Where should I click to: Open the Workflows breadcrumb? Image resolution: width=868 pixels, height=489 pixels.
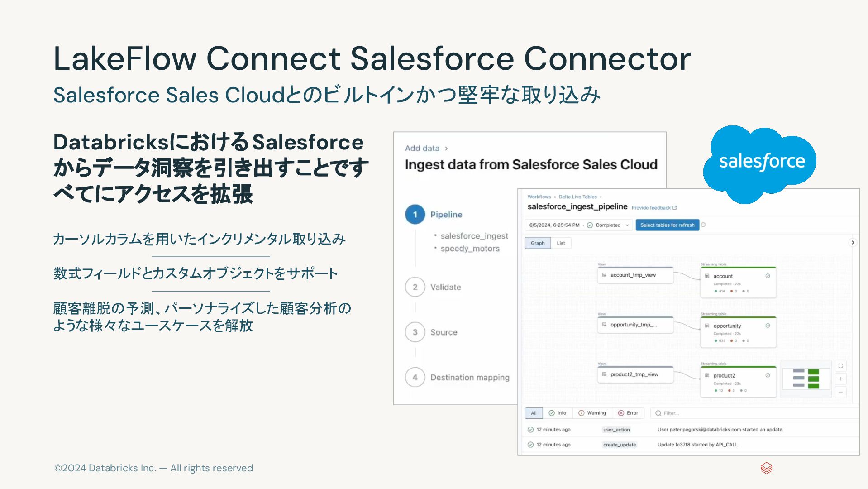click(x=539, y=197)
